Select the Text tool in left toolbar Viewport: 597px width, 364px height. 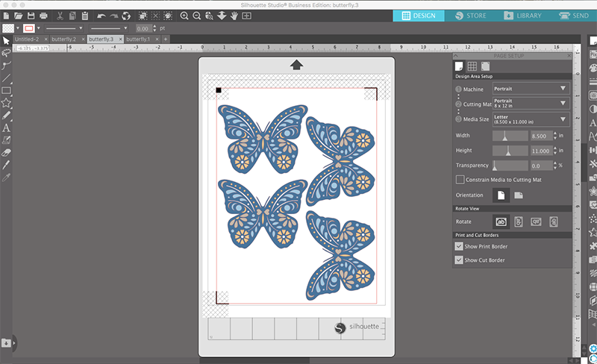6,127
